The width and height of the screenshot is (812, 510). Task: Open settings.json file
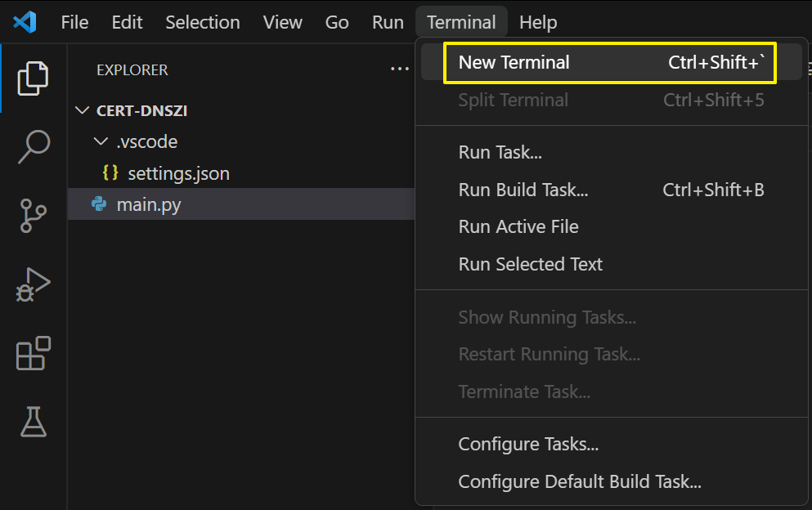pos(178,173)
